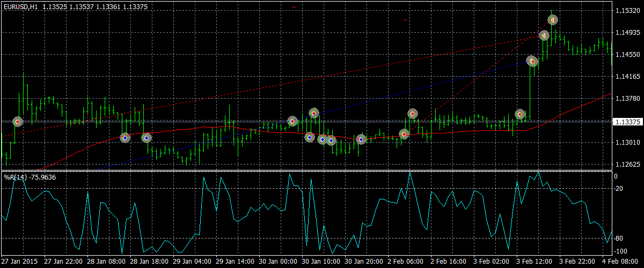Click the 30 Jan 20:00 time label
Image resolution: width=644 pixels, height=268 pixels.
[364, 262]
